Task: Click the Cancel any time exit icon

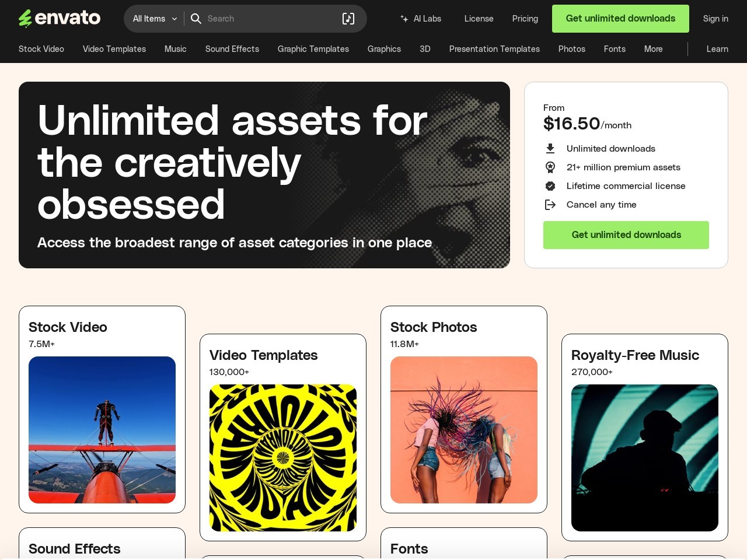Action: click(550, 205)
